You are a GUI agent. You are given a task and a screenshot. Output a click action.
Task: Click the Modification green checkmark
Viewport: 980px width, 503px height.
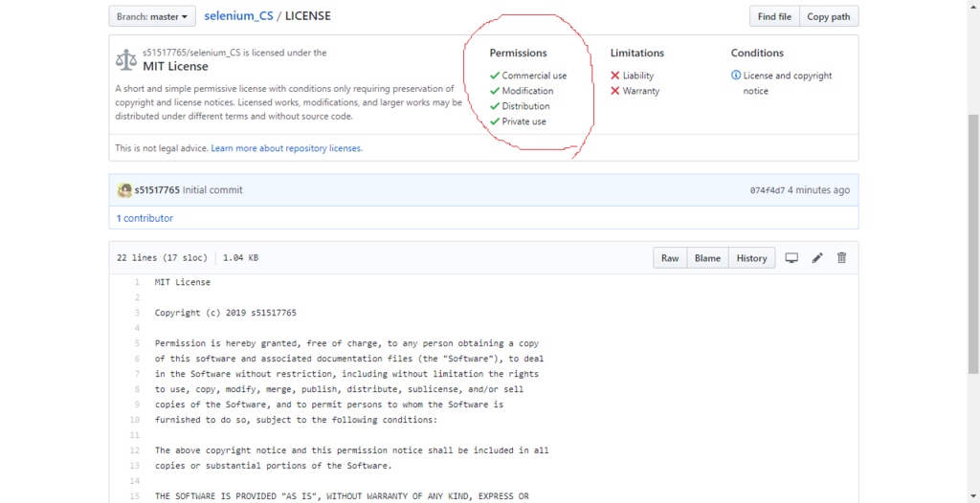[495, 91]
